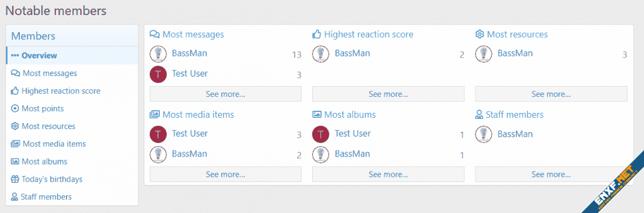Click thumbs-up icon beside Highest reaction score heading
The image size is (644, 213).
tap(317, 34)
